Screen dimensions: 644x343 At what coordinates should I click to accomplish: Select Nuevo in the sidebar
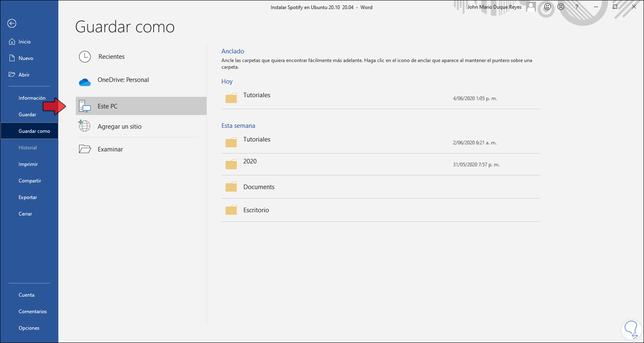[x=26, y=58]
